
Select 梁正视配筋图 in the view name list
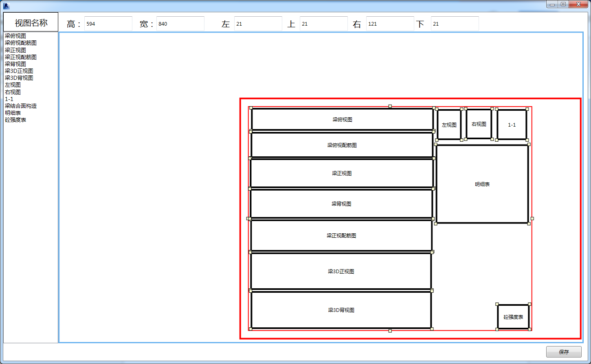point(21,57)
